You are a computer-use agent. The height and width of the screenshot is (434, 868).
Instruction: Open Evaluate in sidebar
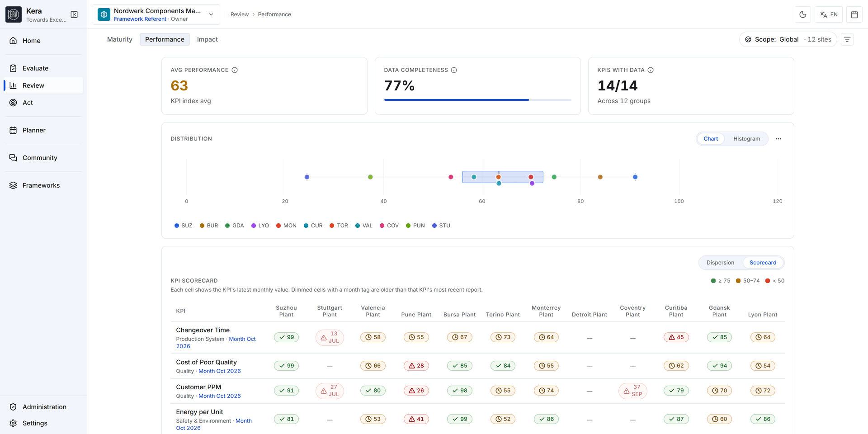43,68
